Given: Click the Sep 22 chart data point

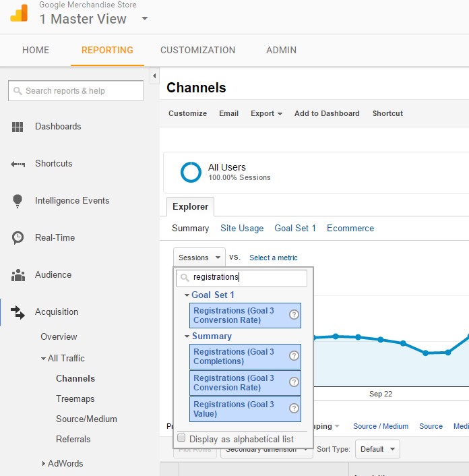Looking at the screenshot, I should pyautogui.click(x=381, y=340).
